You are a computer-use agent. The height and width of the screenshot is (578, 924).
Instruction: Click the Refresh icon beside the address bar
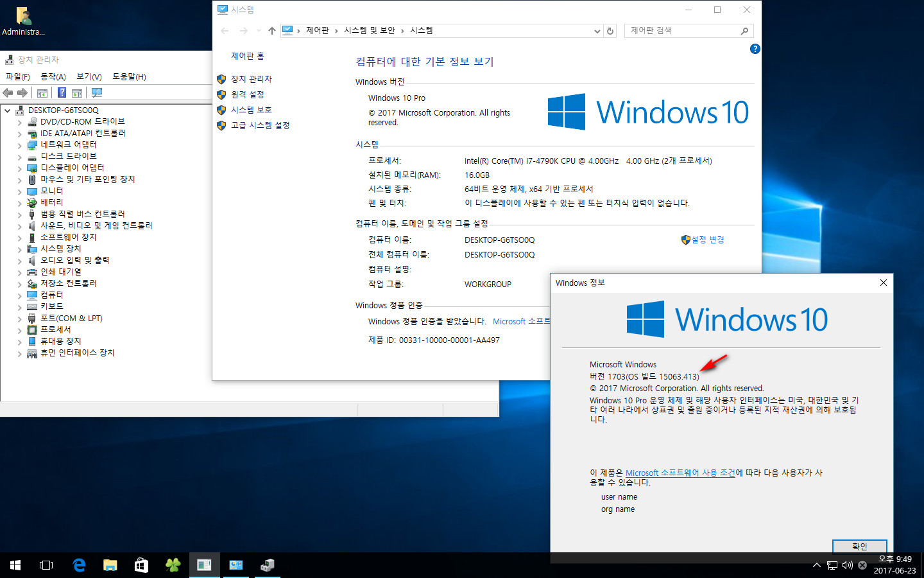610,31
